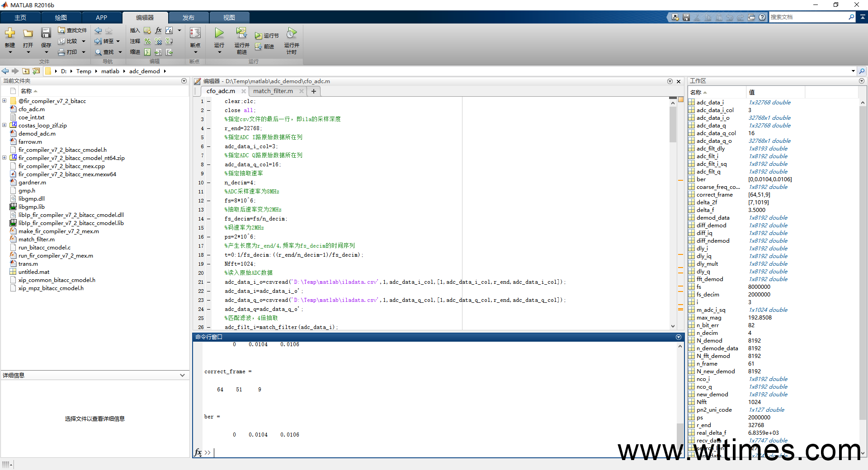Image resolution: width=868 pixels, height=470 pixels.
Task: Click the go up one folder icon
Action: pos(26,71)
